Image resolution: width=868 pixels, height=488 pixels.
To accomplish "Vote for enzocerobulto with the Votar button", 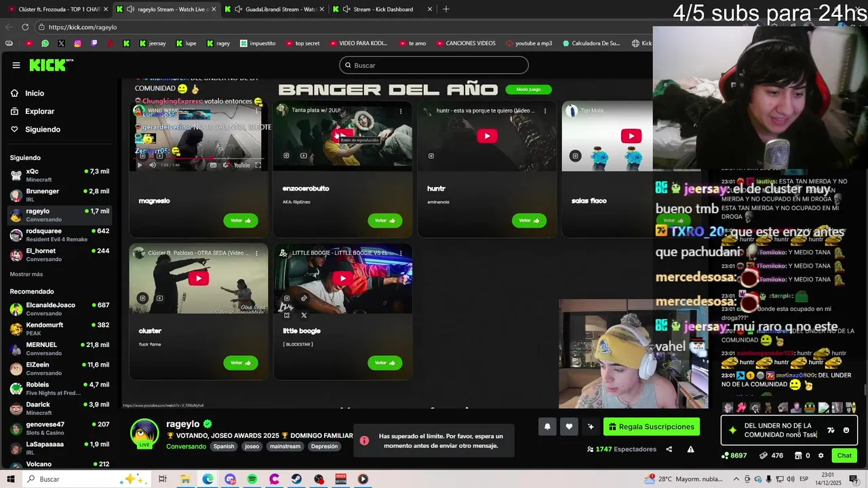I will coord(384,220).
